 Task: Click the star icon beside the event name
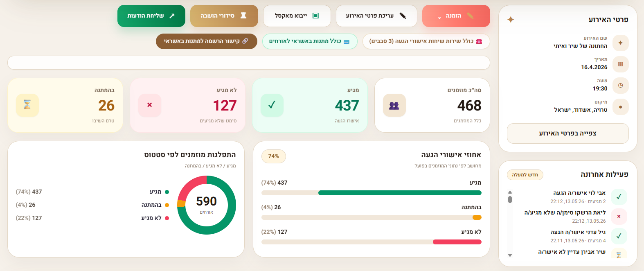click(620, 43)
